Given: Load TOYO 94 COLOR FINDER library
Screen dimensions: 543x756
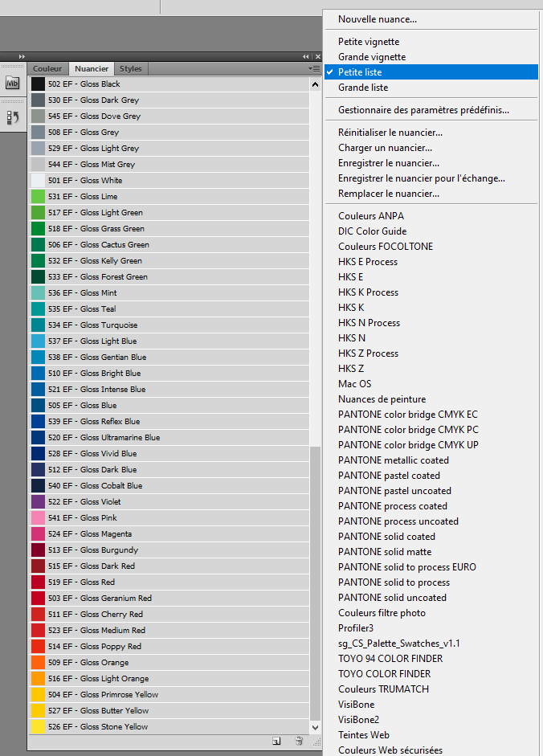Looking at the screenshot, I should coord(390,659).
